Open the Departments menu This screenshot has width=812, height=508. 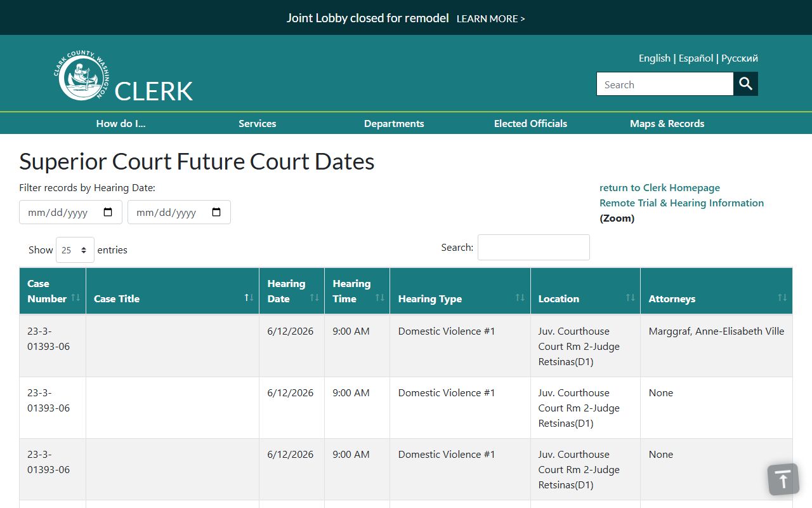click(x=394, y=124)
